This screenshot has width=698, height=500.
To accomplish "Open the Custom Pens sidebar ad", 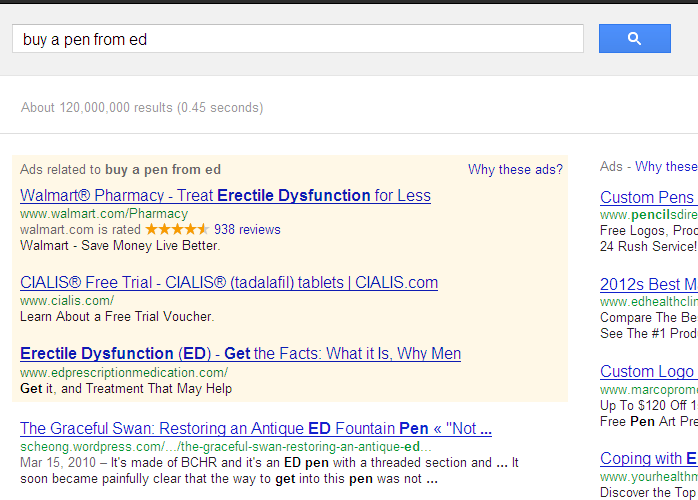I will (x=646, y=197).
